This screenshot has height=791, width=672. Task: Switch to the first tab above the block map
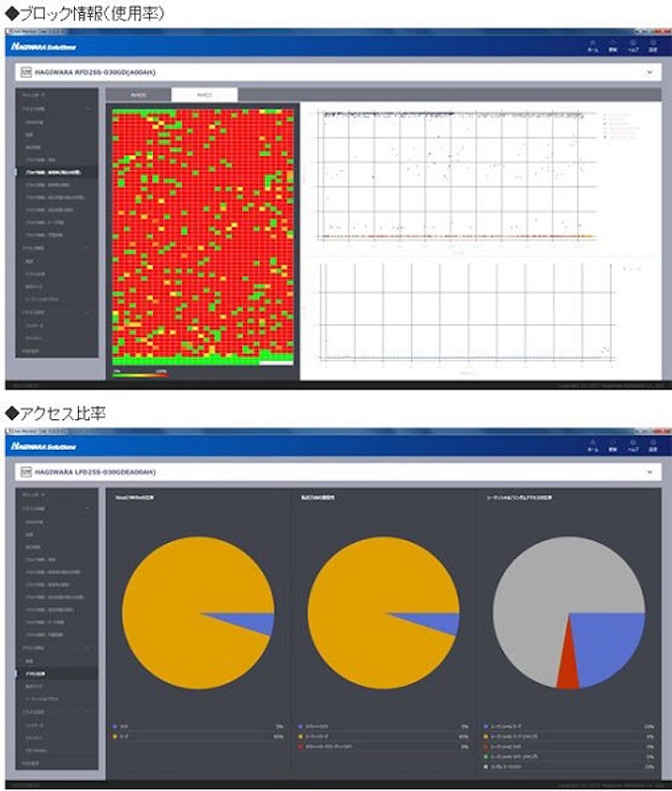coord(138,95)
